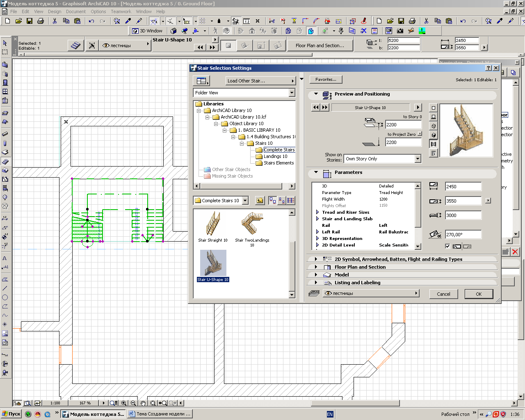Click the settings dialog icon in the Info Box
This screenshot has width=525, height=420.
[75, 46]
